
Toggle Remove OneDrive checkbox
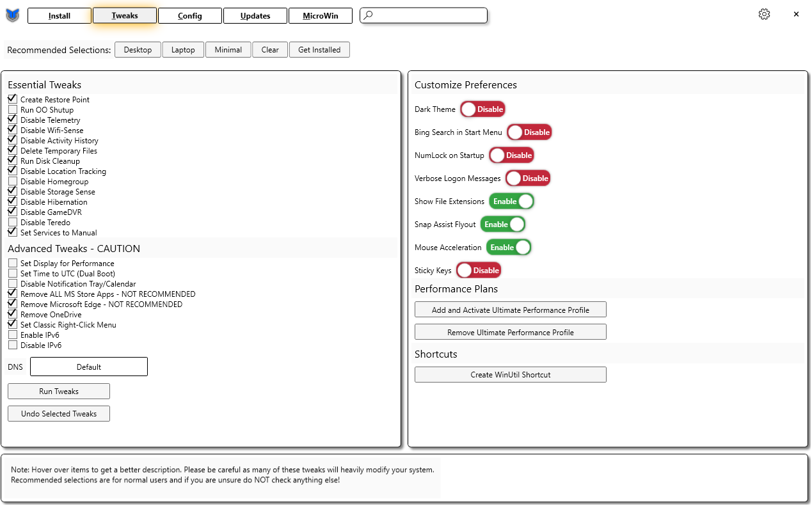[x=13, y=314]
